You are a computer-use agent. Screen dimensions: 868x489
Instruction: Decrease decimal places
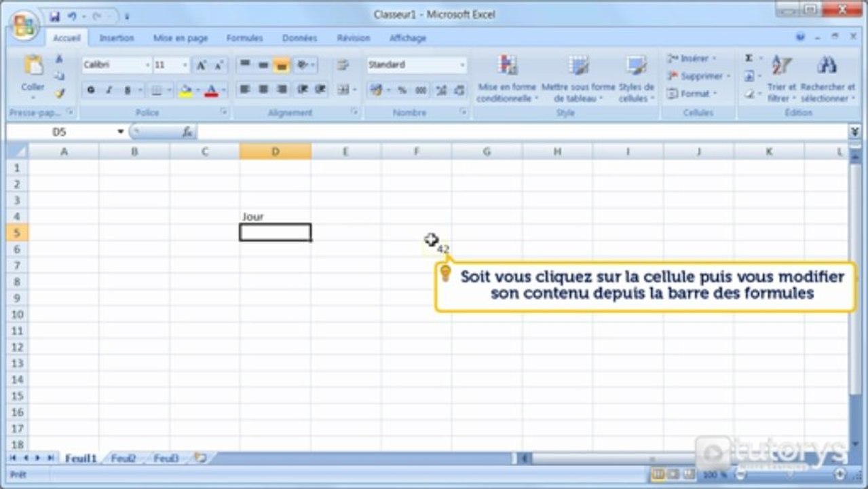point(459,90)
